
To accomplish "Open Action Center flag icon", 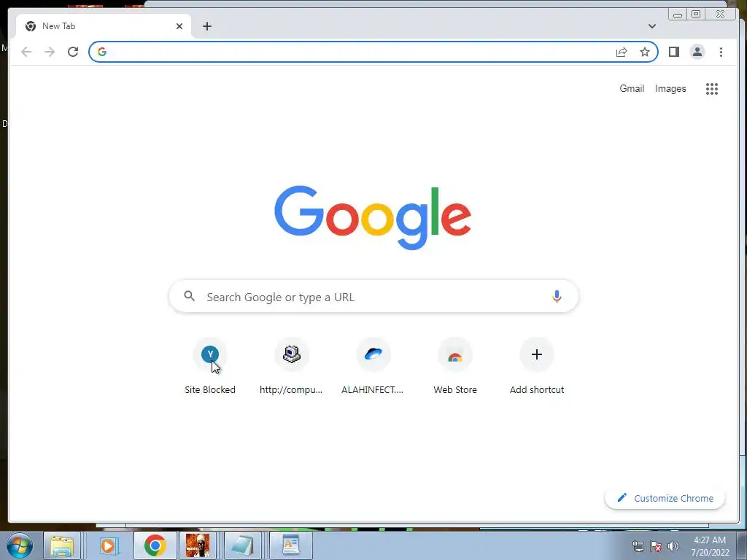I will pos(656,546).
